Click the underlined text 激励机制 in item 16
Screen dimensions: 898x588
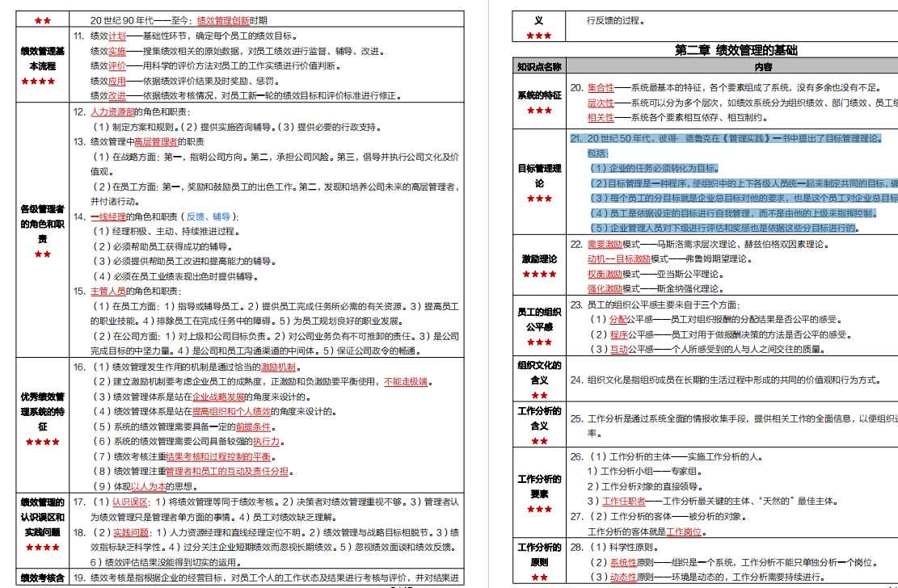click(x=278, y=367)
